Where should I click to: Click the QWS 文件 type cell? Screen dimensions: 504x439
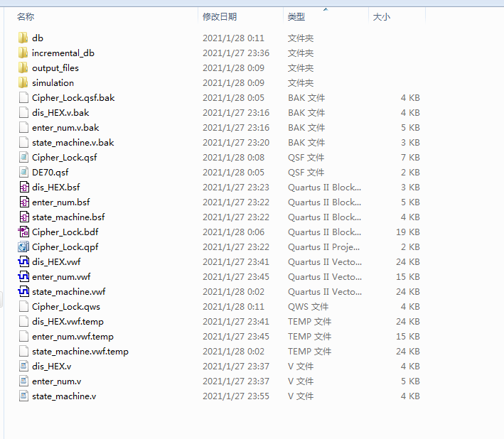point(308,307)
